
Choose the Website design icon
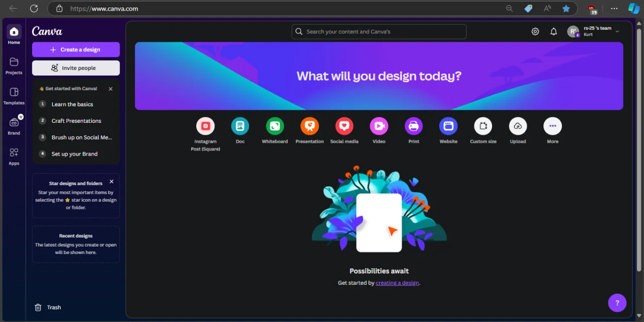448,126
